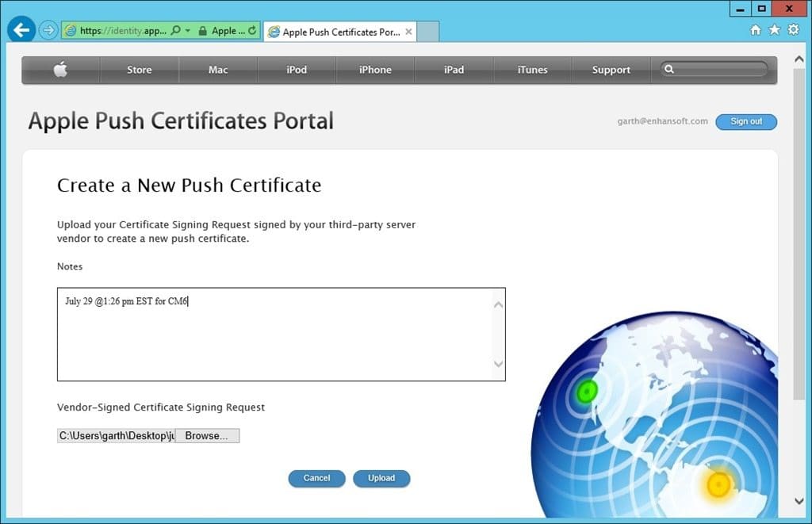Open the browser Tools gear icon
Screen dimensions: 812x524
click(x=793, y=29)
